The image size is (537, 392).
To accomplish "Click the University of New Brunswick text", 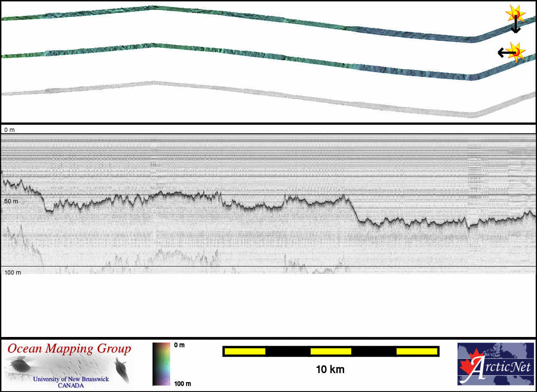I will coord(71,380).
